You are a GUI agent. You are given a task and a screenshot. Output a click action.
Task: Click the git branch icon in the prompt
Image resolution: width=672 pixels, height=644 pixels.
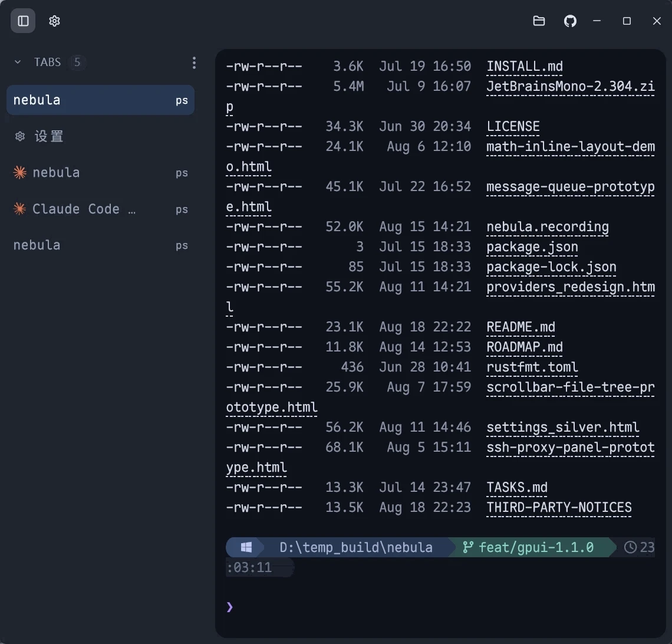click(468, 547)
